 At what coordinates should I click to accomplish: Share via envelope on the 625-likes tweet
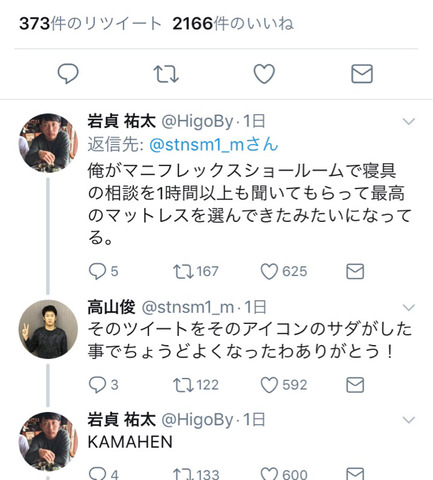pos(355,271)
